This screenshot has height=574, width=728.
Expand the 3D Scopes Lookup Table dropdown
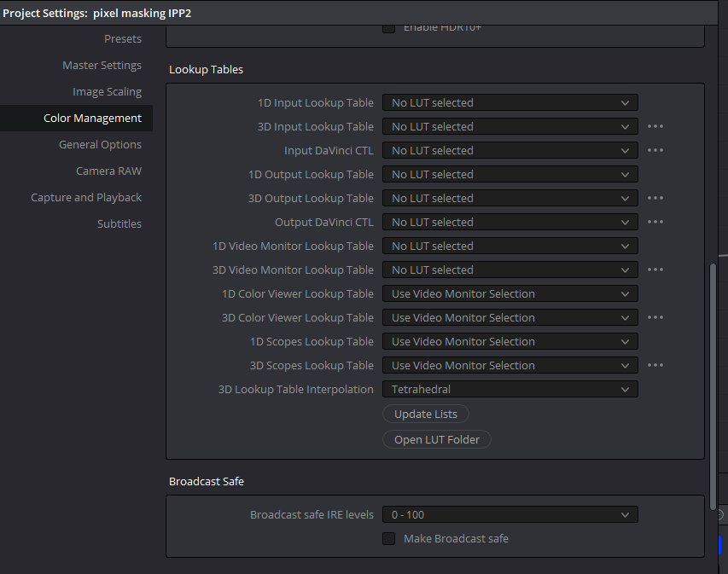510,366
